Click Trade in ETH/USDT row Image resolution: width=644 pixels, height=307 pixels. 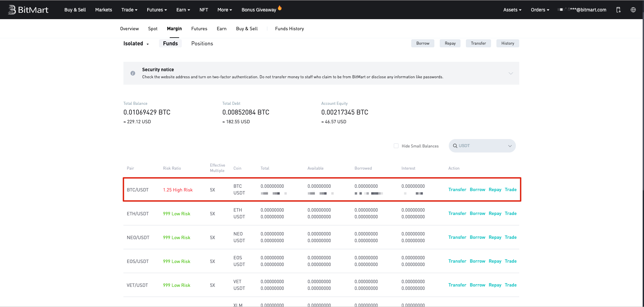[511, 214]
